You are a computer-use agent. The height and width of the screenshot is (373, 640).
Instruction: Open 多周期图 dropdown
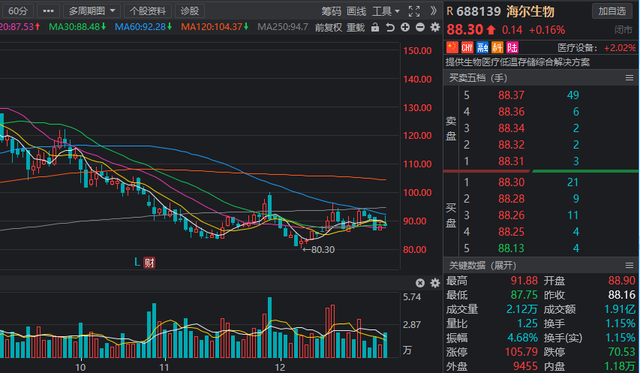(91, 11)
